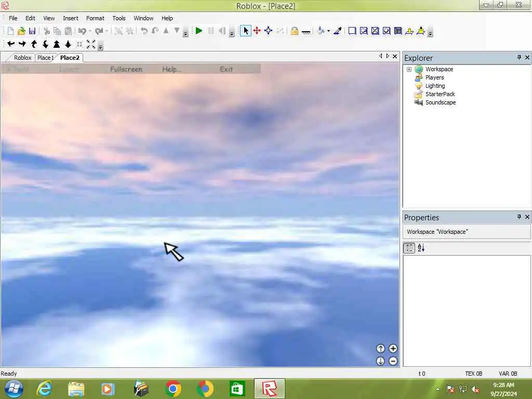532x399 pixels.
Task: Tilt camera up with curved arrow icon
Action: (34, 44)
